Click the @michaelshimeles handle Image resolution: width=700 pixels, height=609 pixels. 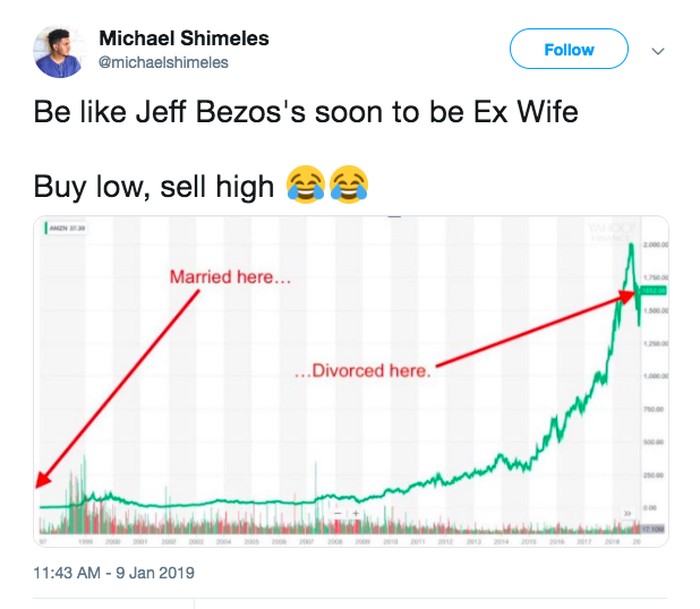(164, 62)
